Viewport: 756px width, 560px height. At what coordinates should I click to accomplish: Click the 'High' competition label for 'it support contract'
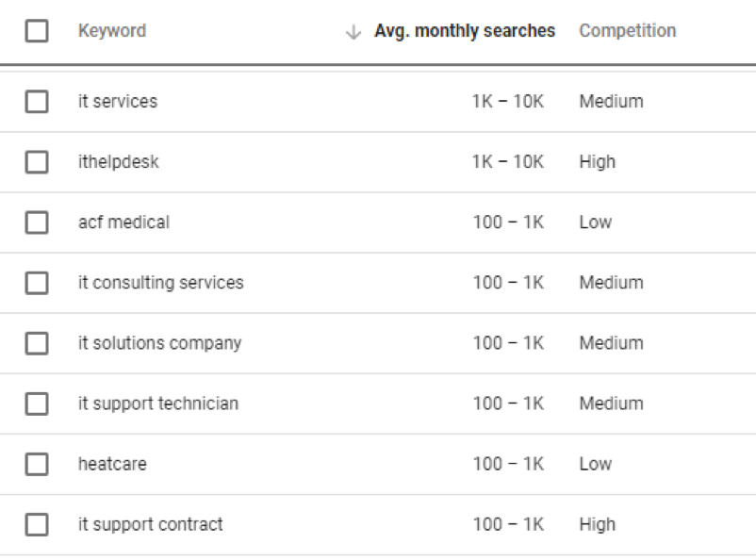[x=597, y=523]
